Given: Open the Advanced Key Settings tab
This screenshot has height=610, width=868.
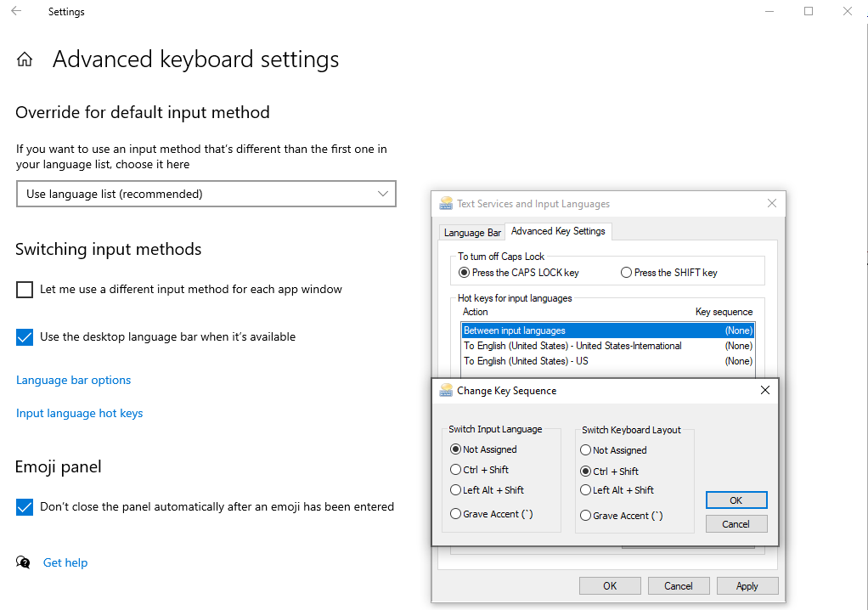Looking at the screenshot, I should pos(559,231).
